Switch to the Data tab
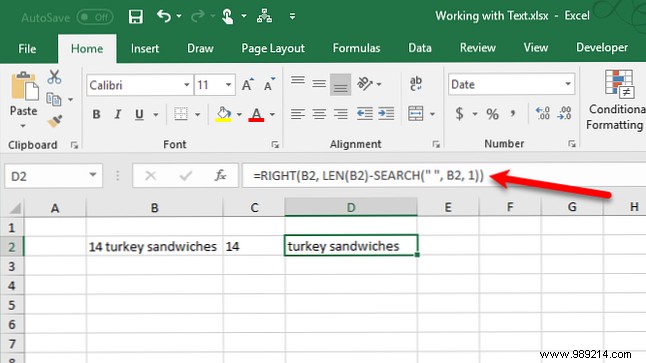The width and height of the screenshot is (646, 363). [420, 48]
